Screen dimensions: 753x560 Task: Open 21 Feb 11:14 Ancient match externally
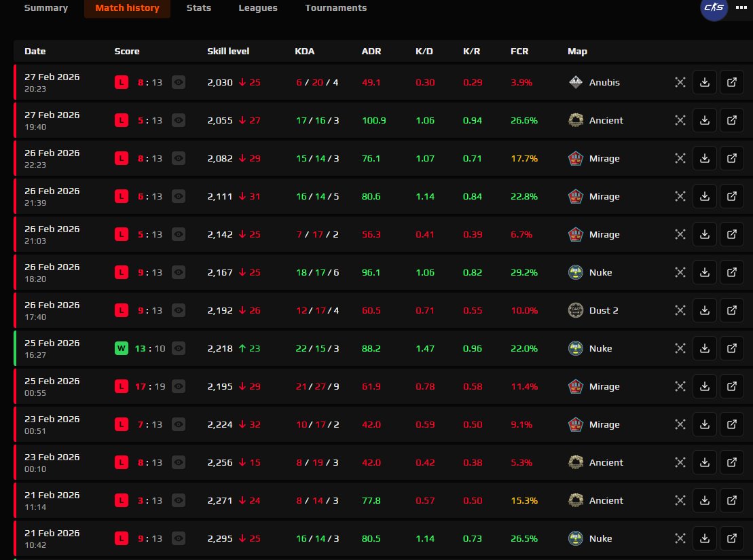click(x=731, y=500)
